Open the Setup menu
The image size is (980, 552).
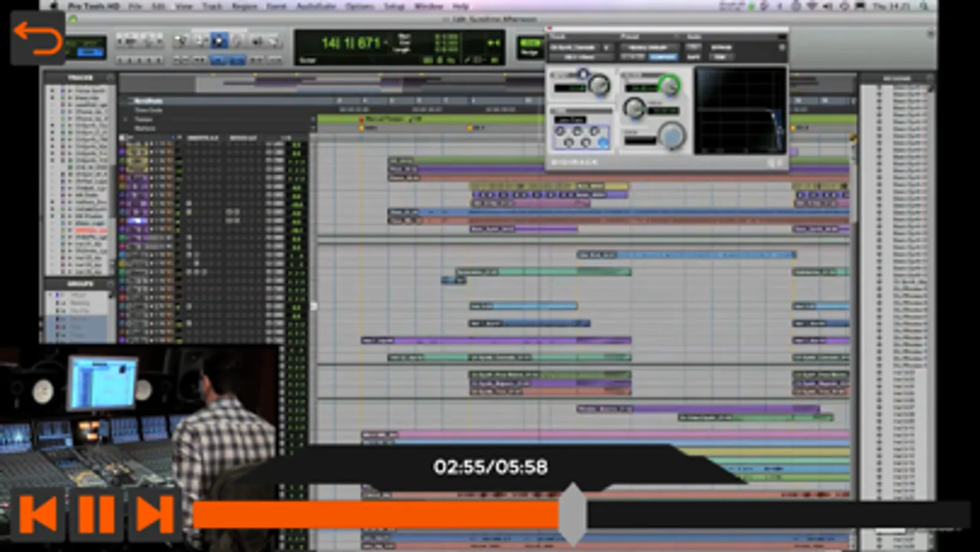[394, 6]
